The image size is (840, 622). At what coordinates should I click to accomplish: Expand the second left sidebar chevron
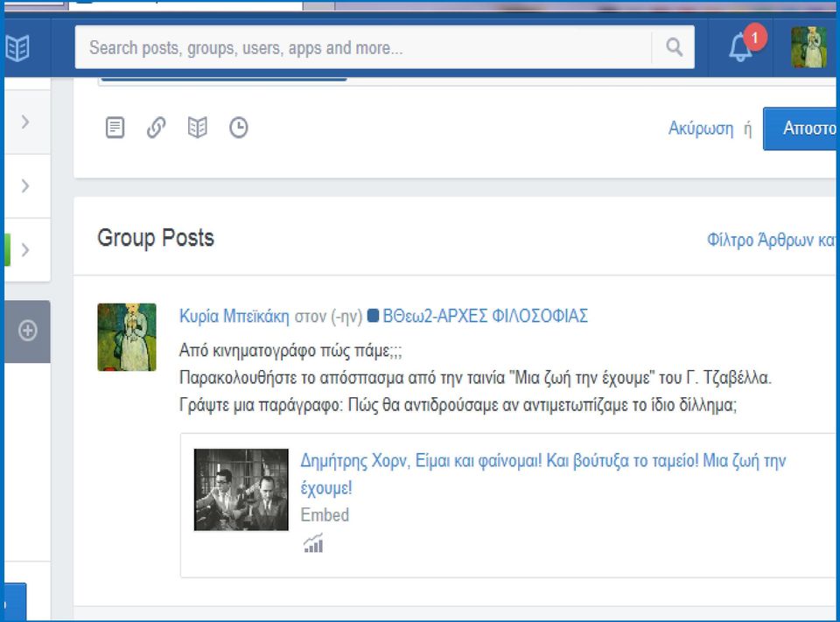25,186
